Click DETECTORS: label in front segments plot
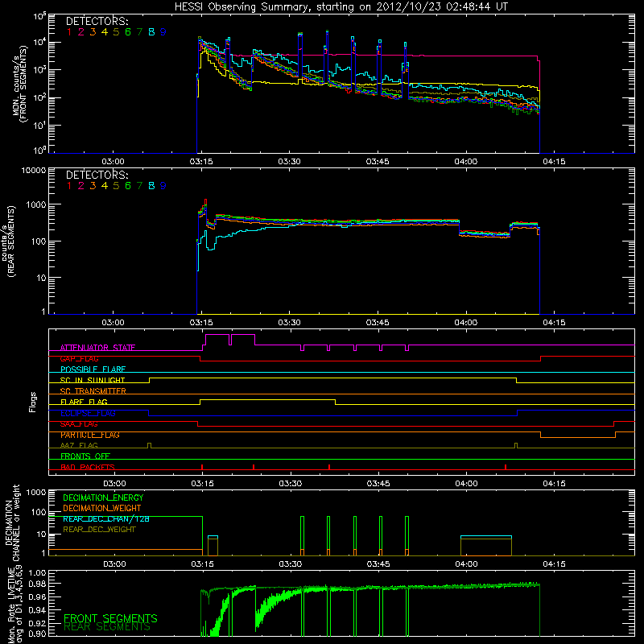The image size is (644, 644). tap(97, 21)
